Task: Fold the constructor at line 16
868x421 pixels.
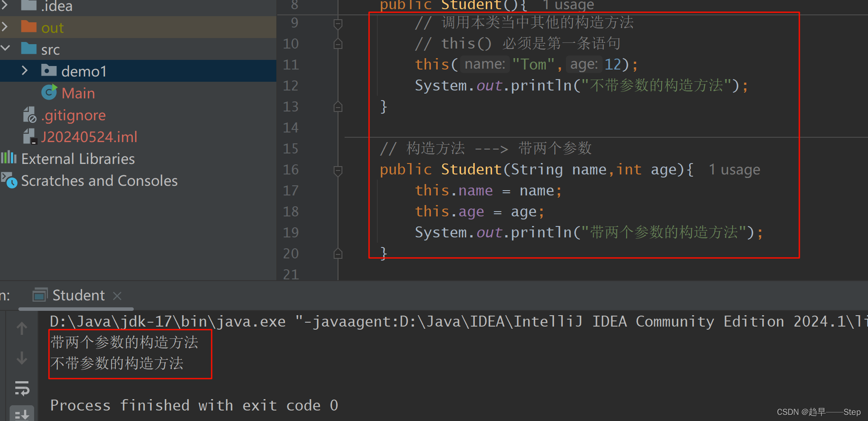Action: 338,170
